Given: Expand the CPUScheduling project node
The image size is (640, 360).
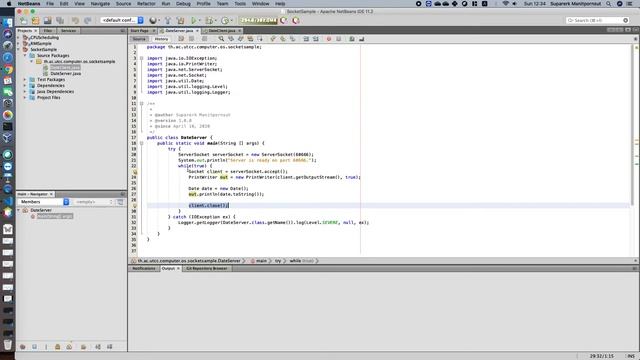Looking at the screenshot, I should click(x=19, y=38).
